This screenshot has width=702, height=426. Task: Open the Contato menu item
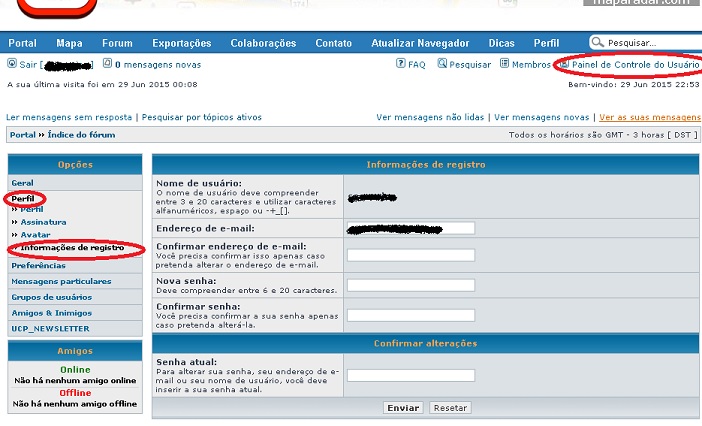point(334,43)
